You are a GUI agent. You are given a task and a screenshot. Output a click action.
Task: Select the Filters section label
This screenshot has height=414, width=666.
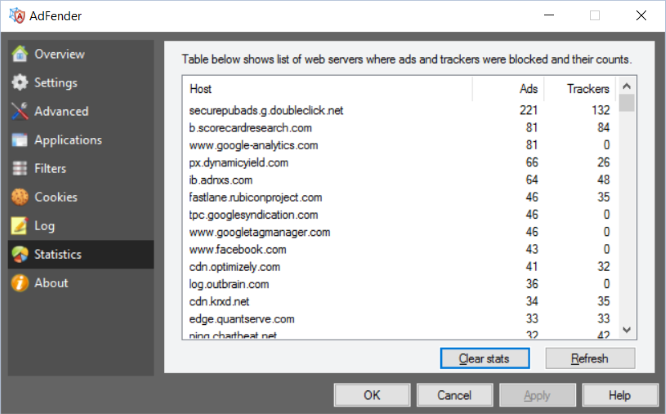[x=50, y=169]
